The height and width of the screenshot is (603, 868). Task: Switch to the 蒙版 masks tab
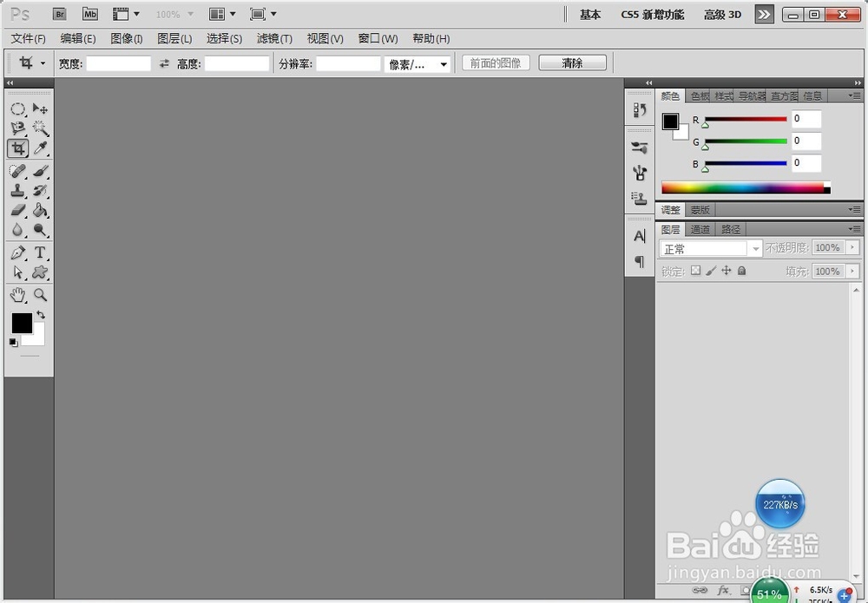click(700, 210)
